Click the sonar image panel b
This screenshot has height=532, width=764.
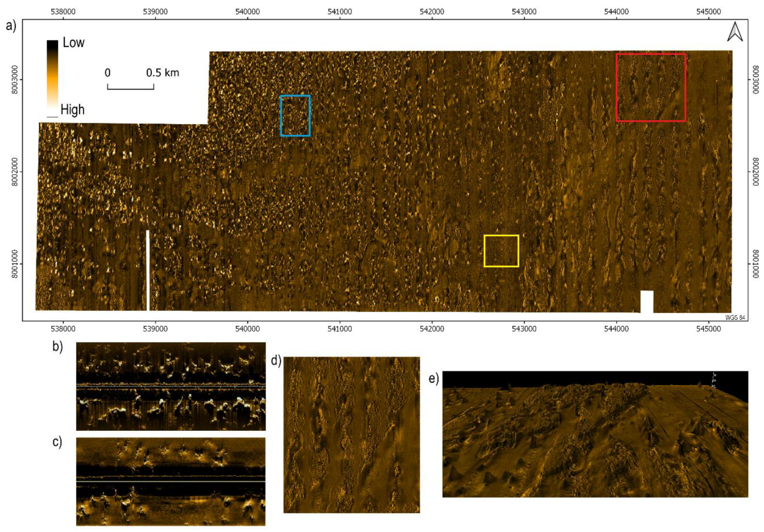coord(171,387)
